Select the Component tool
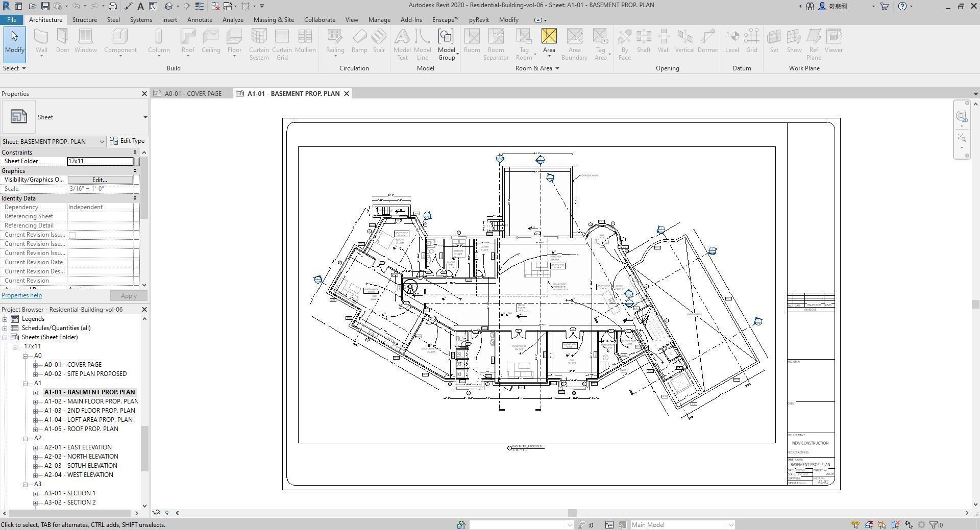The height and width of the screenshot is (530, 980). [120, 42]
